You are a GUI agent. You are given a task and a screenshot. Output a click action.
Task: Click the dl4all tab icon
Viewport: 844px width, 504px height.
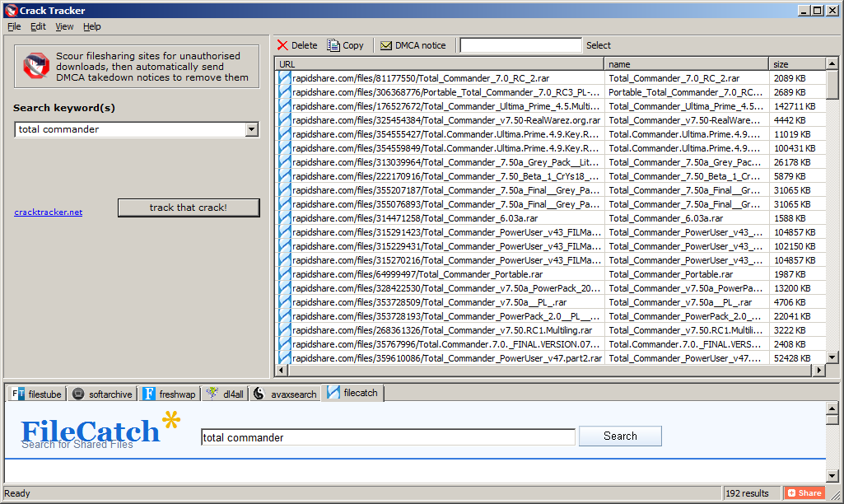point(212,394)
